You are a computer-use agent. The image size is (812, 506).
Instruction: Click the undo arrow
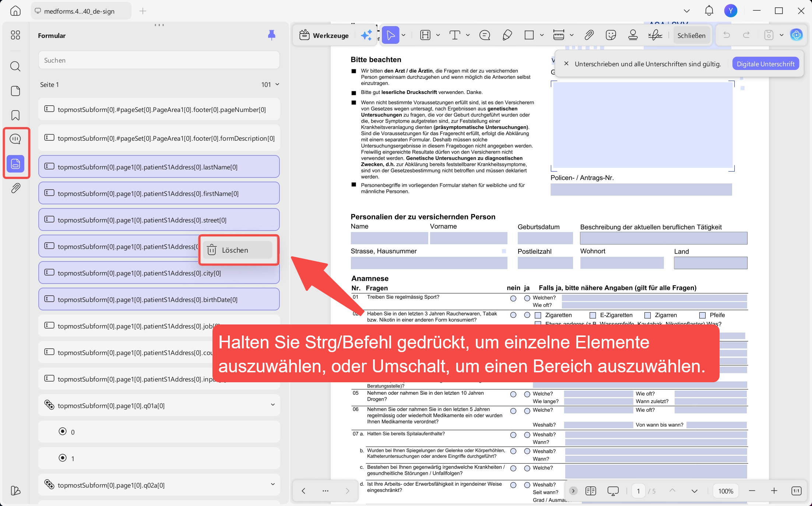click(x=727, y=35)
